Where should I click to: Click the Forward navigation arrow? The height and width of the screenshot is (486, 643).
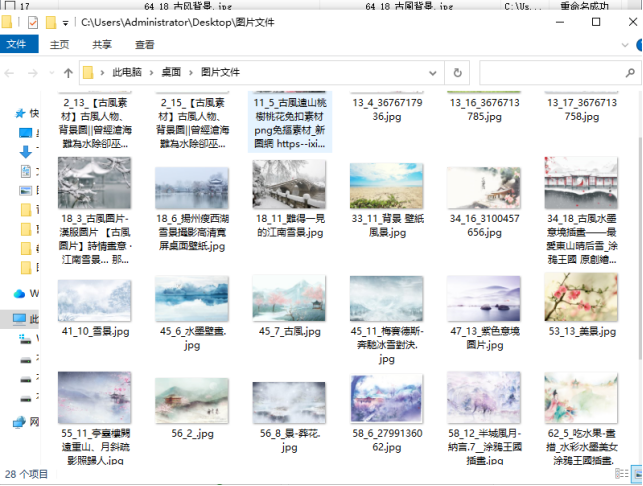coord(32,73)
